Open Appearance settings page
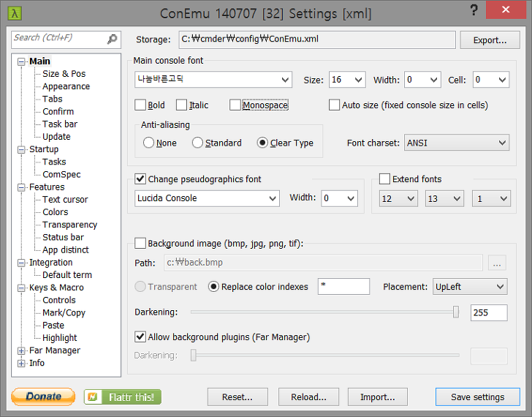Image resolution: width=532 pixels, height=417 pixels. (66, 86)
